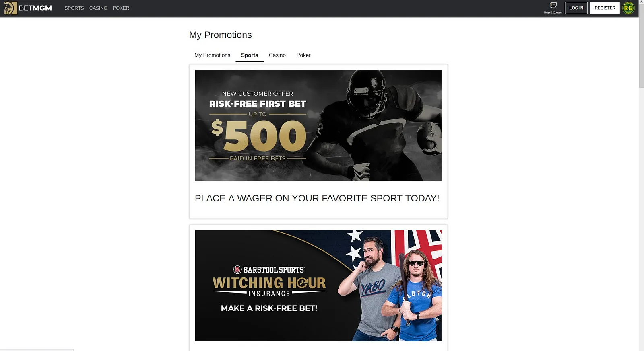Click the REGISTER button

(605, 8)
